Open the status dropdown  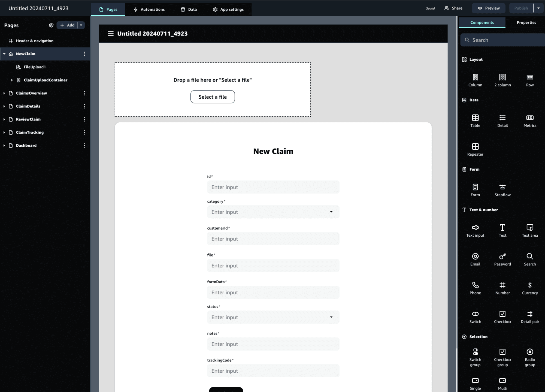click(273, 317)
